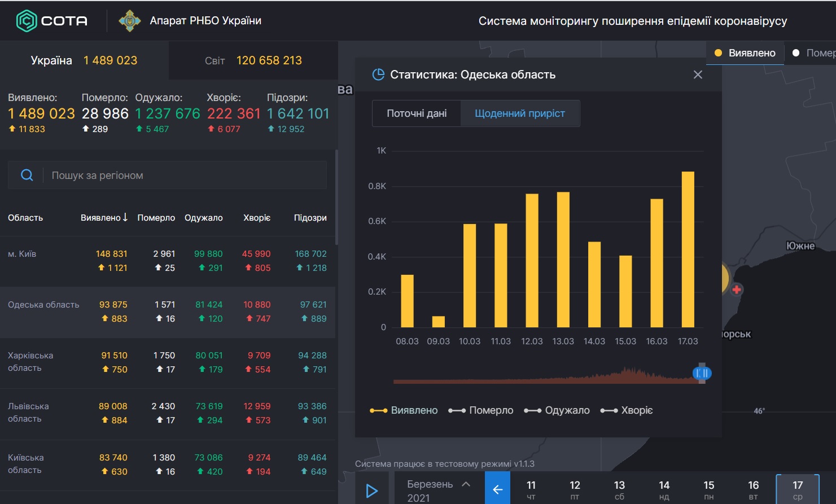Click the red cross map marker

(x=736, y=290)
